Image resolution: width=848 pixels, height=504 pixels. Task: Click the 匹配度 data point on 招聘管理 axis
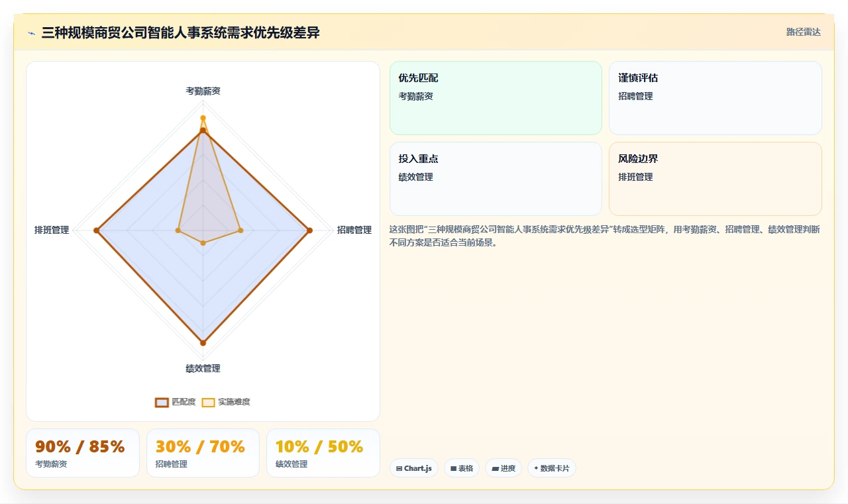pyautogui.click(x=309, y=230)
